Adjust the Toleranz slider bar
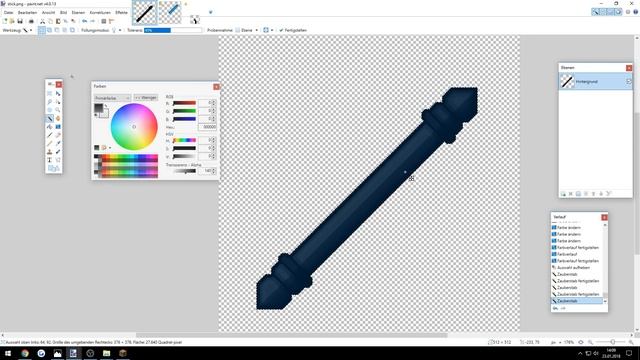The width and height of the screenshot is (640, 360). click(x=173, y=30)
